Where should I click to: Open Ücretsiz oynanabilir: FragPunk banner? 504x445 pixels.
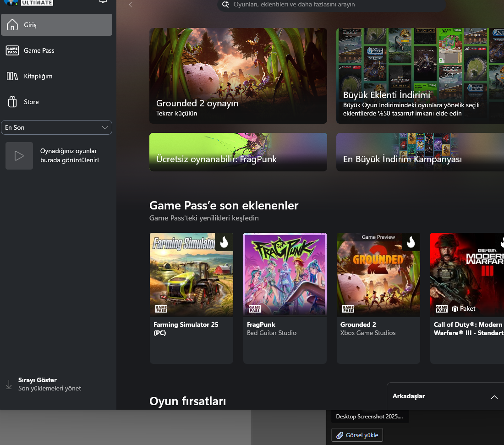tap(238, 152)
